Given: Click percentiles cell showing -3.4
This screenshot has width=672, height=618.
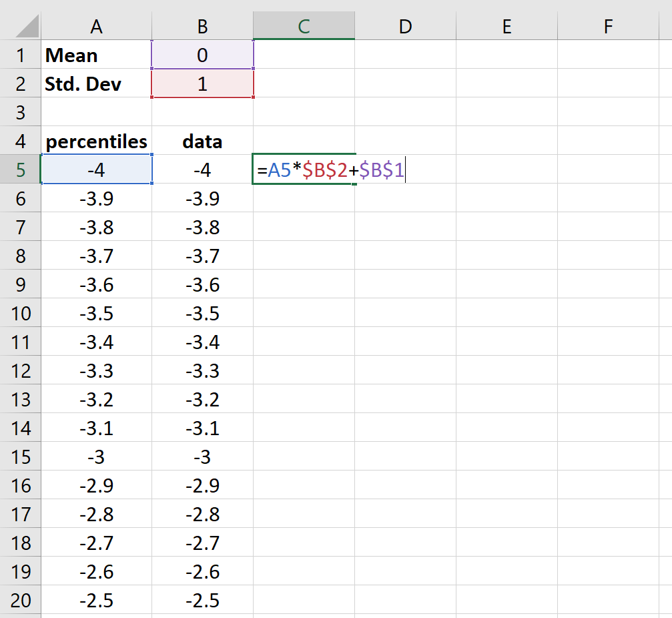Looking at the screenshot, I should coord(96,342).
